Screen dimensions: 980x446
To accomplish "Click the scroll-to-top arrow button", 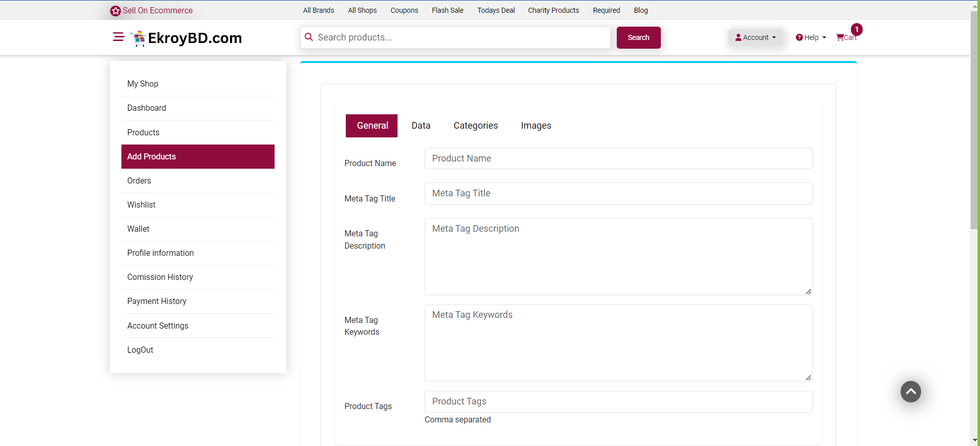I will [x=910, y=392].
